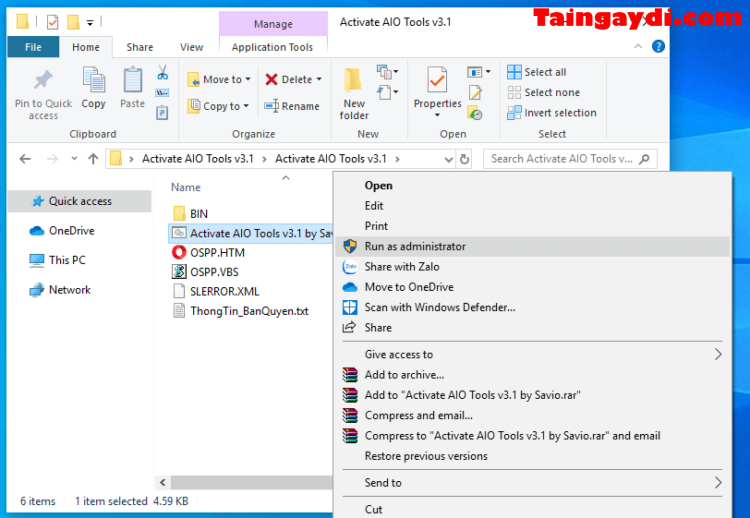This screenshot has height=518, width=750.
Task: Click the Up one level arrow
Action: tap(93, 159)
